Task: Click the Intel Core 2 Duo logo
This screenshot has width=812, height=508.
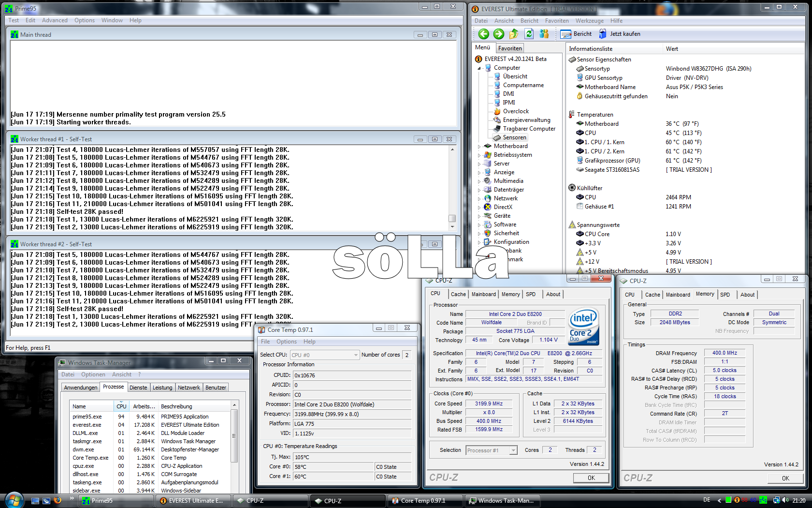Action: coord(584,327)
